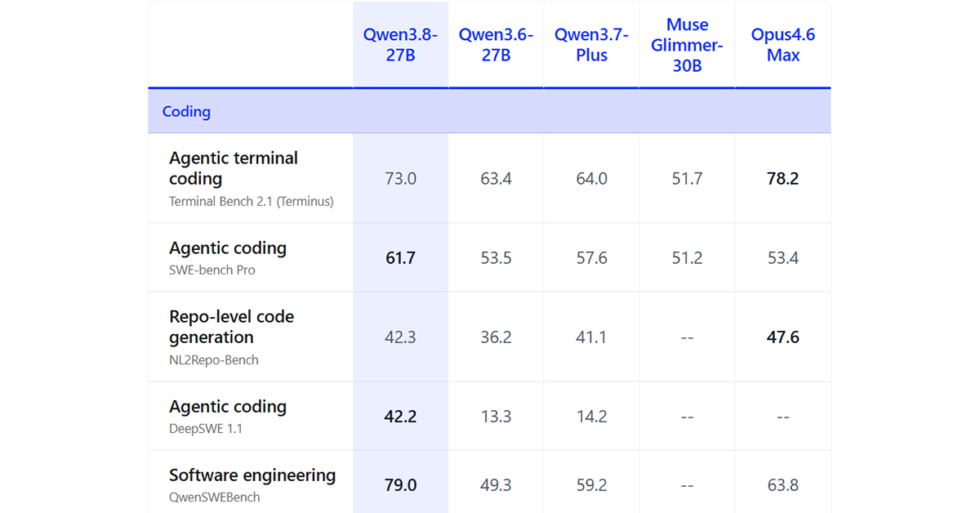Click the 51.7 score cell
This screenshot has width=980, height=513.
(687, 178)
